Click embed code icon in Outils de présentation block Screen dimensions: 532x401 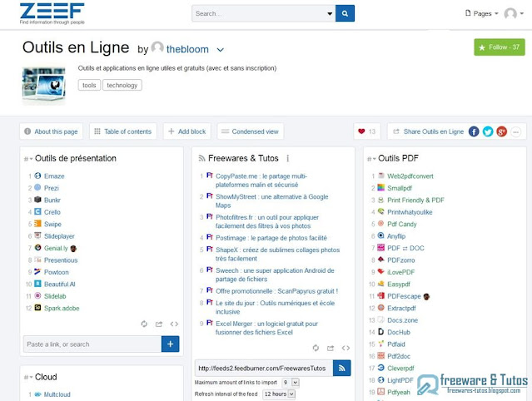174,324
